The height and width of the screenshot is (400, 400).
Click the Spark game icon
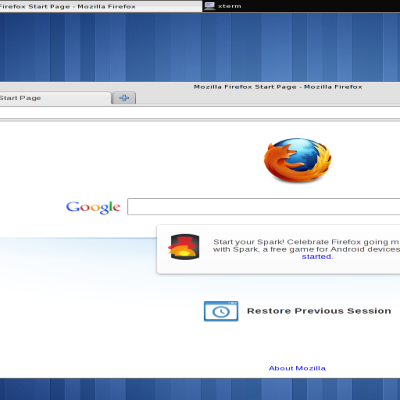point(185,247)
